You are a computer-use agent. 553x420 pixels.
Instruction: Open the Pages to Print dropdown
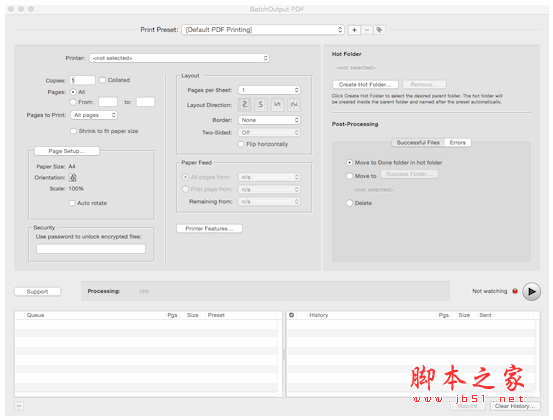[x=94, y=115]
